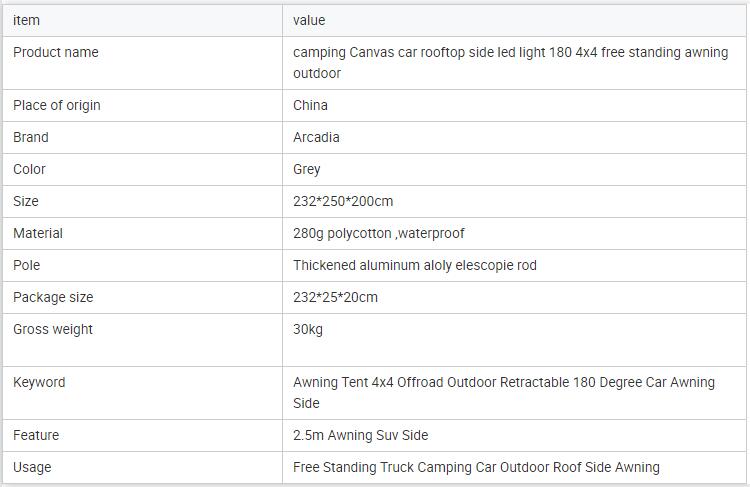Select the "Arcadia" brand value
The image size is (750, 487).
click(x=316, y=137)
